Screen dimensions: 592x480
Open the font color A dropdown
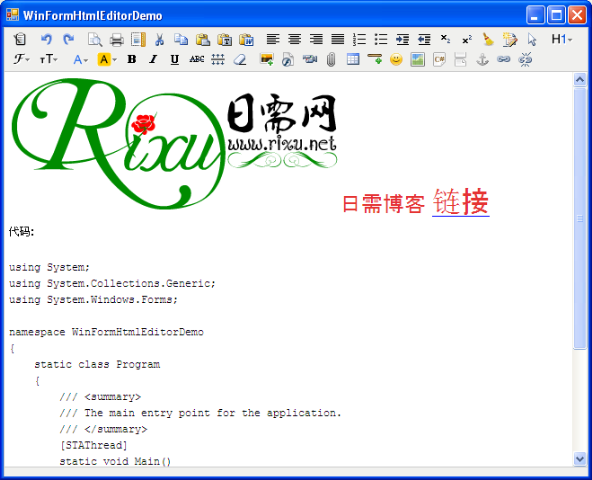click(80, 59)
